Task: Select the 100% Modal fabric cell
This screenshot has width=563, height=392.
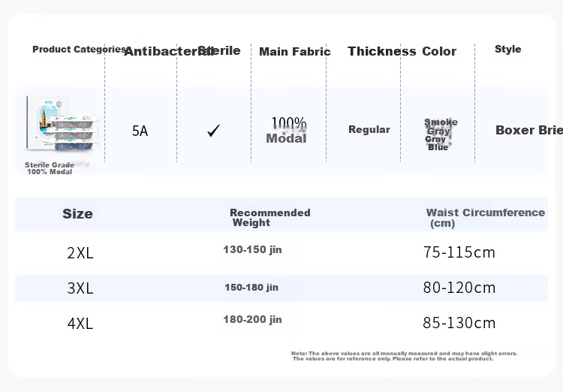Action: (287, 130)
